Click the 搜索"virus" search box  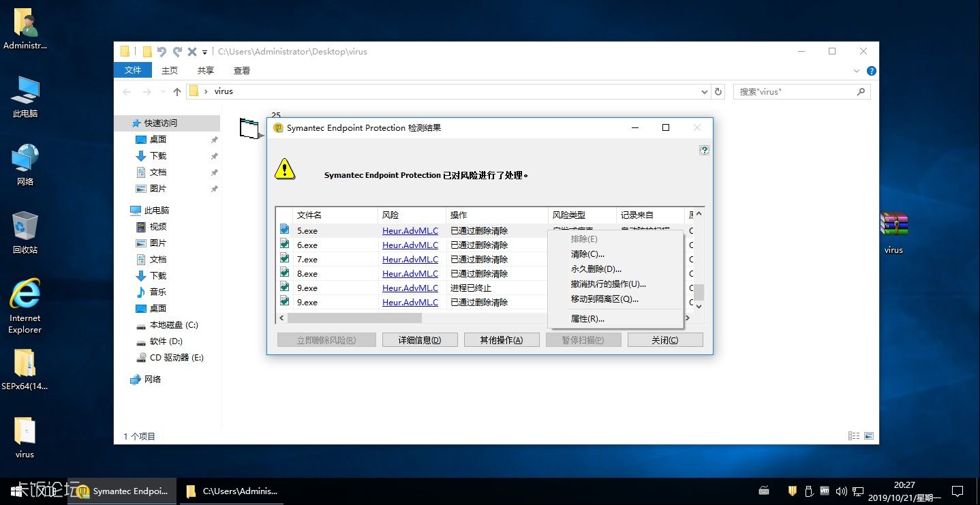[x=802, y=91]
